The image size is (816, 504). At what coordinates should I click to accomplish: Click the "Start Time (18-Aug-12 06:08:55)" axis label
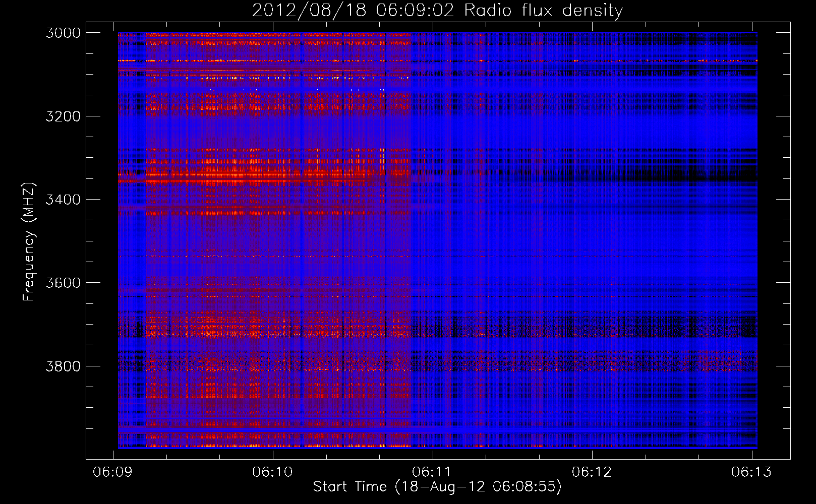(x=437, y=487)
